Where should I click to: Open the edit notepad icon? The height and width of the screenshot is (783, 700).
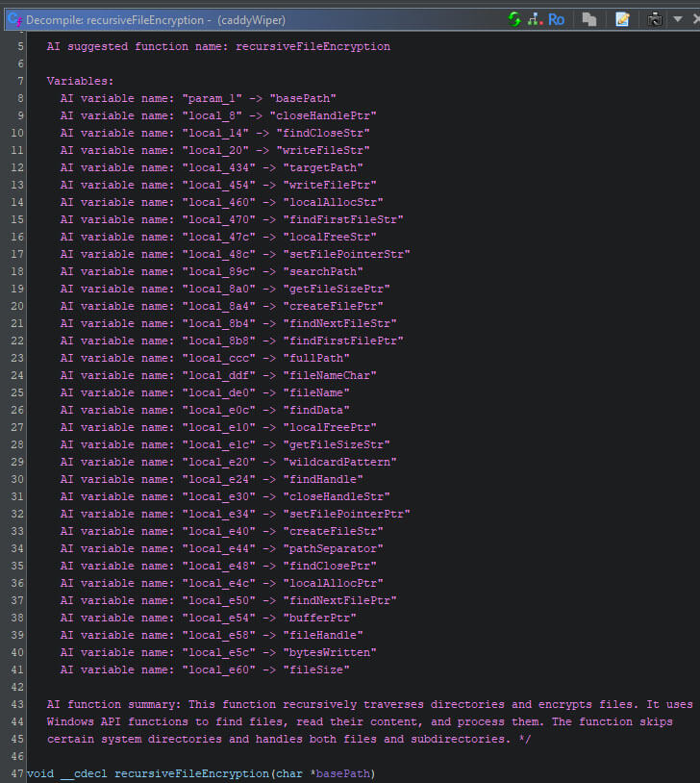click(622, 19)
